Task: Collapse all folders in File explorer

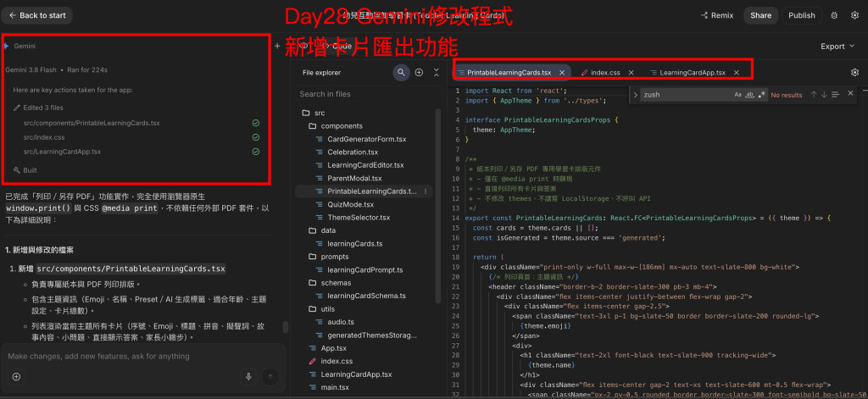Action: click(x=437, y=73)
